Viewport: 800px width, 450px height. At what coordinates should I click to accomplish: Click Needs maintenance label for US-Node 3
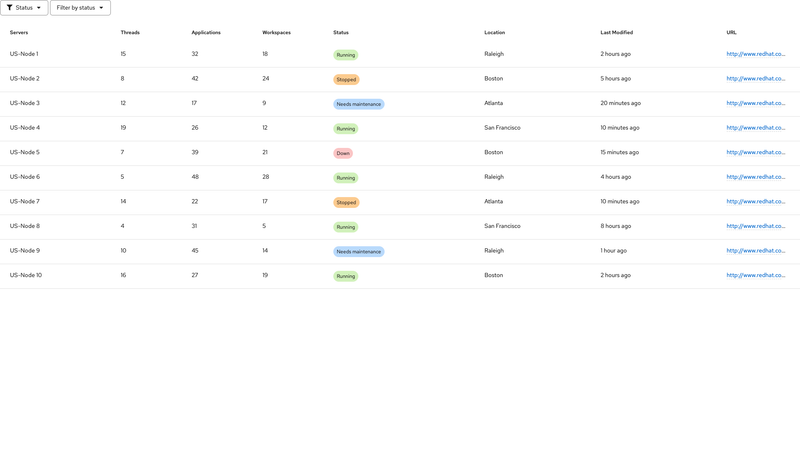(359, 104)
